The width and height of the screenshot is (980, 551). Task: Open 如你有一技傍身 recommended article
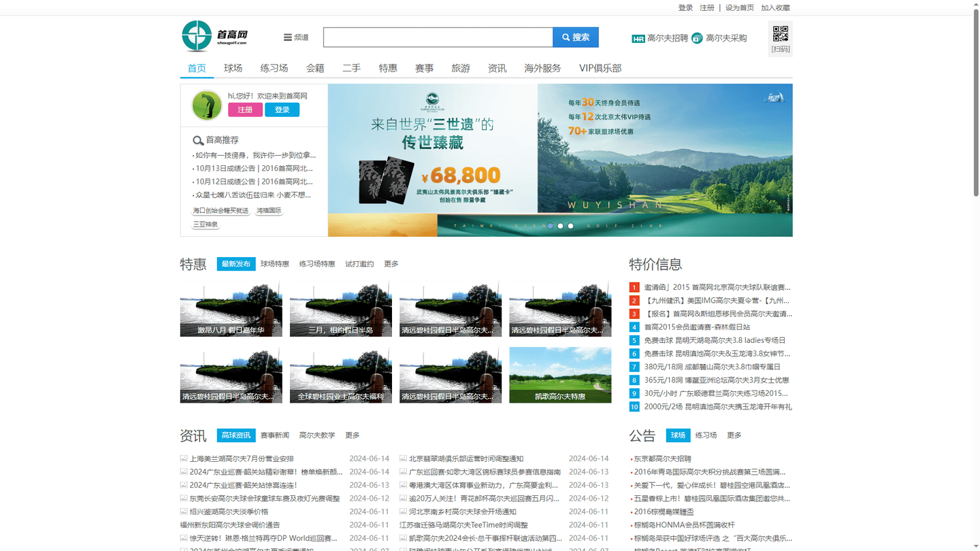pos(255,155)
